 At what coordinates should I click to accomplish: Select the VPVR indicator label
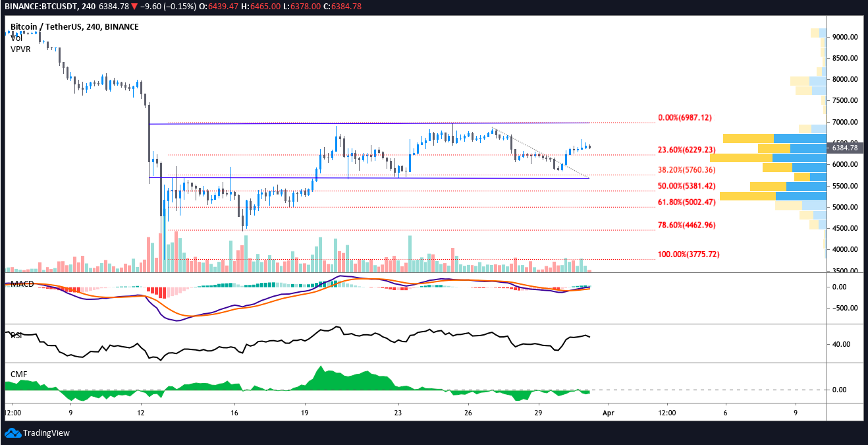click(x=20, y=49)
